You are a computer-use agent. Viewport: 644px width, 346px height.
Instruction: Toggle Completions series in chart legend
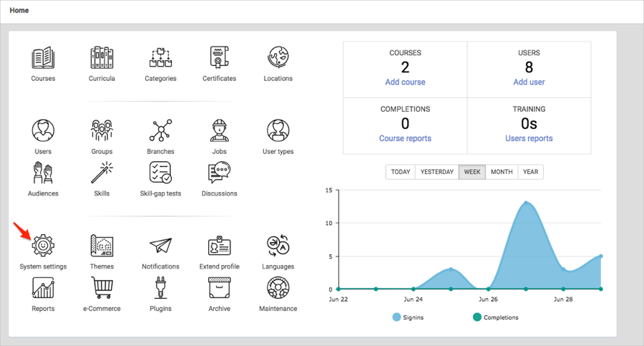click(x=495, y=317)
